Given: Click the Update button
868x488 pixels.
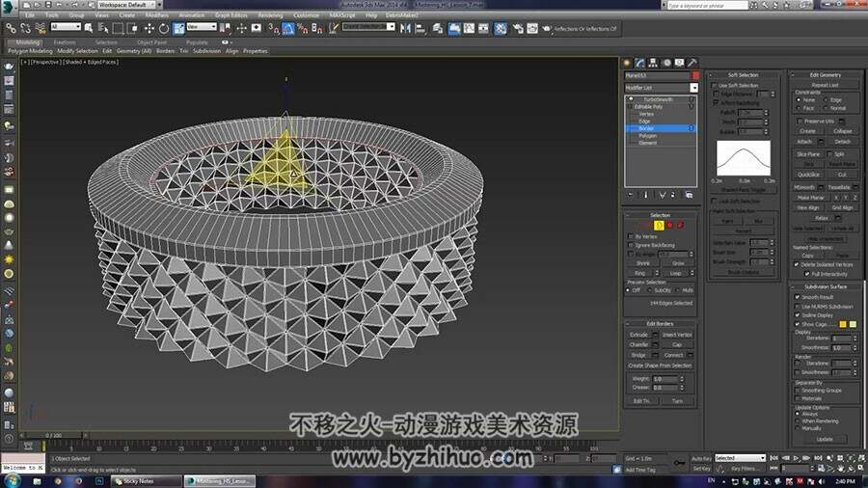Looking at the screenshot, I should coord(825,440).
